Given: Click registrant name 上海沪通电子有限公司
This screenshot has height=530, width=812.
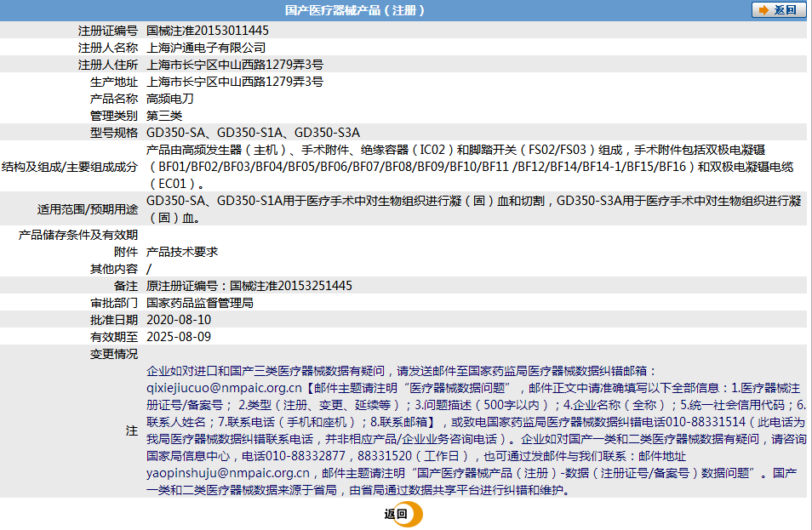Looking at the screenshot, I should click(x=206, y=48).
